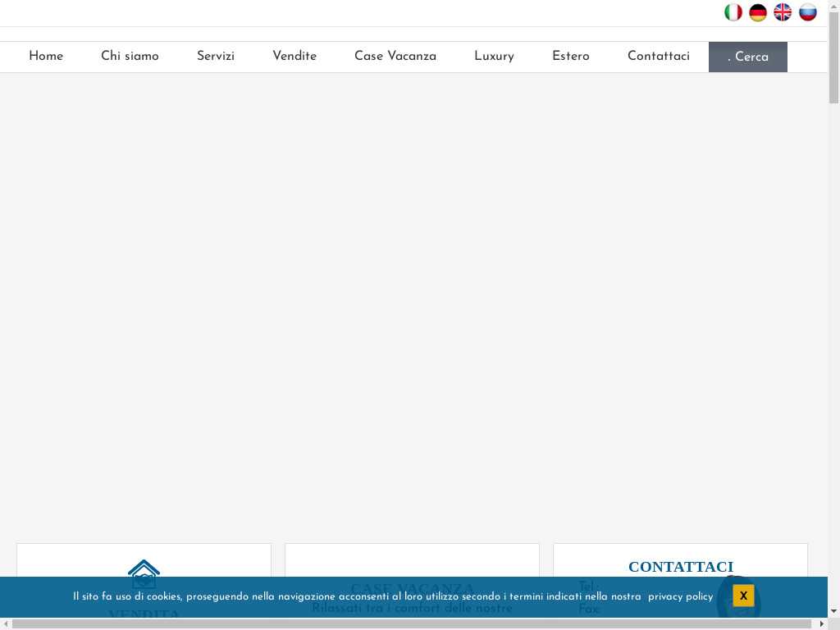Viewport: 840px width, 630px height.
Task: Click the horizontal scrollbar thumb
Action: pyautogui.click(x=412, y=624)
